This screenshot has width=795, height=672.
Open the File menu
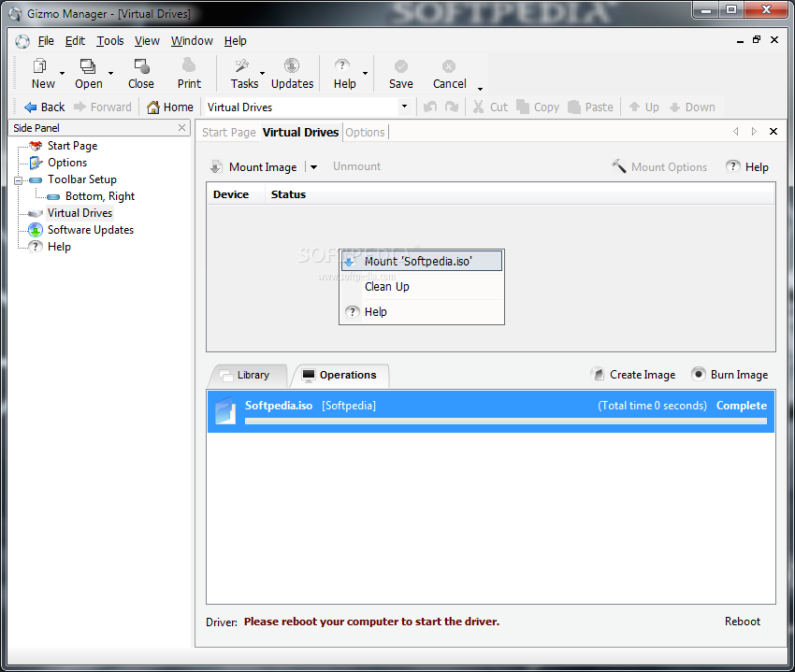46,41
